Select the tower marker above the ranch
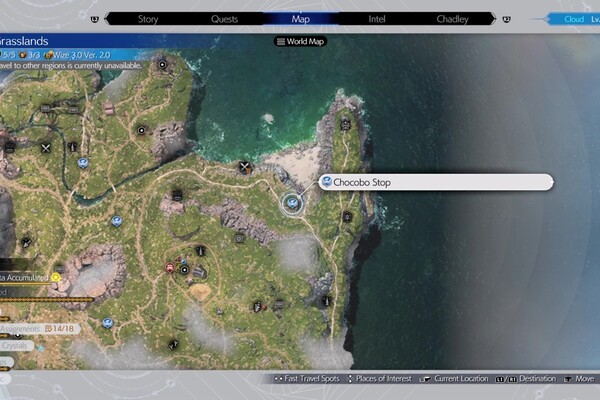600x400 pixels. click(200, 251)
